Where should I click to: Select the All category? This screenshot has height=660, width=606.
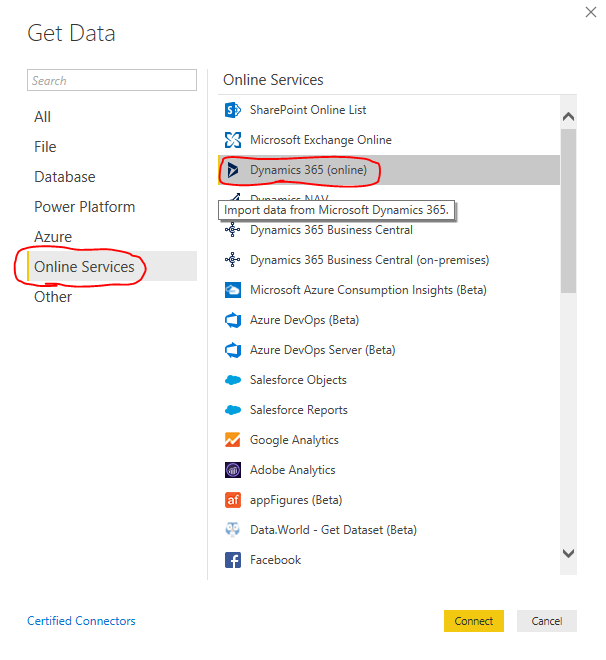[x=112, y=117]
